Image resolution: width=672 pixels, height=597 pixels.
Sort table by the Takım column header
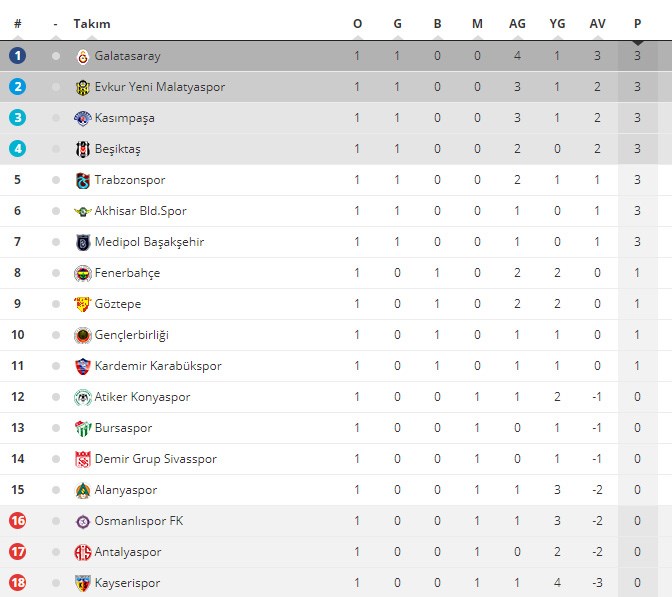point(92,24)
